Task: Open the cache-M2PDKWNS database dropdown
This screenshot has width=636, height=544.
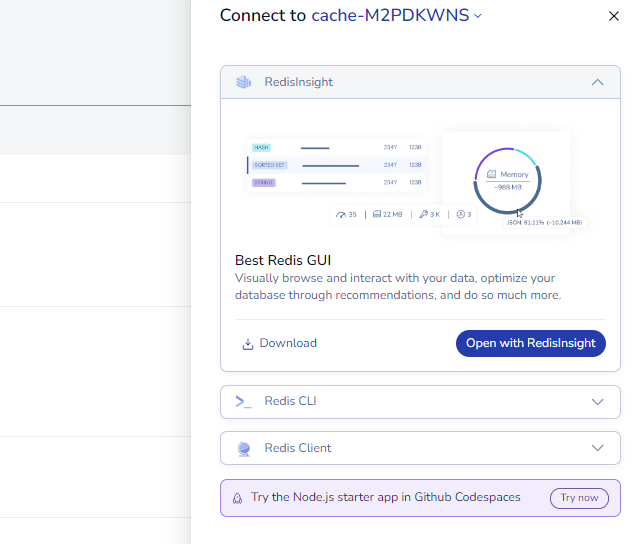Action: (397, 15)
